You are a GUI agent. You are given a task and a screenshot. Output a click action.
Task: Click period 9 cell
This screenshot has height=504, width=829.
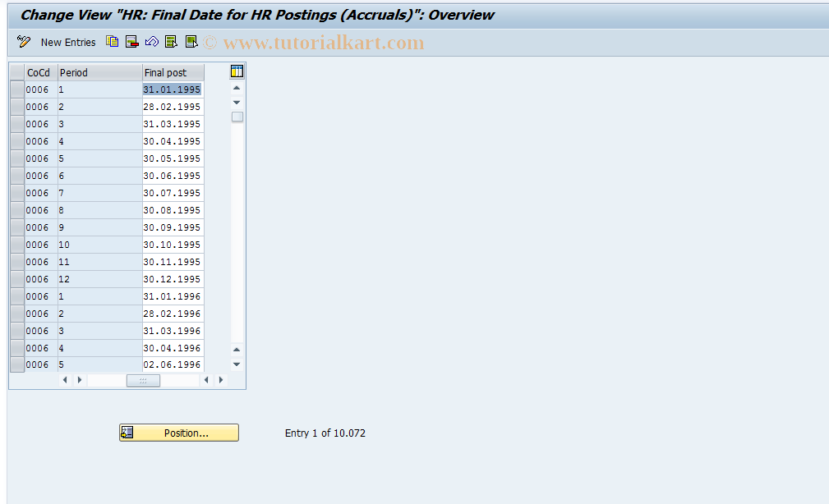click(x=100, y=227)
